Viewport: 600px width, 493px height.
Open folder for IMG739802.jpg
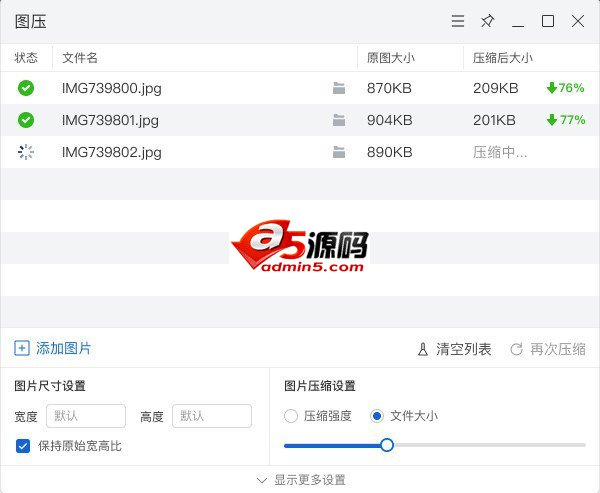tap(339, 152)
